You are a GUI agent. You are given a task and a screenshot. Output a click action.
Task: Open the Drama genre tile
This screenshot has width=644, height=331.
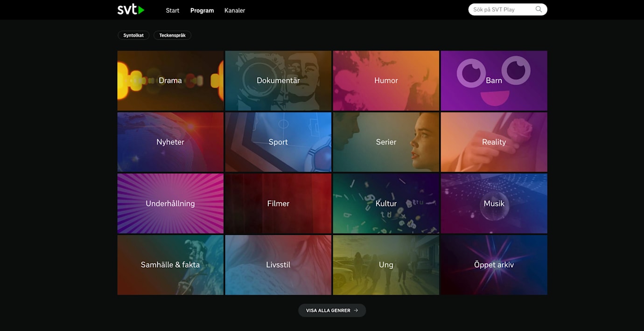pyautogui.click(x=170, y=81)
